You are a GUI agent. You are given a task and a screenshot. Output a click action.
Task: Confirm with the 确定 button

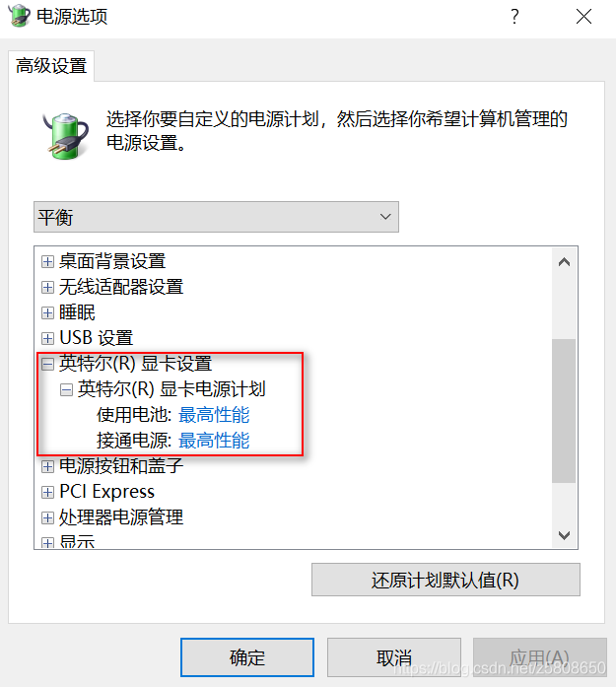tap(247, 657)
